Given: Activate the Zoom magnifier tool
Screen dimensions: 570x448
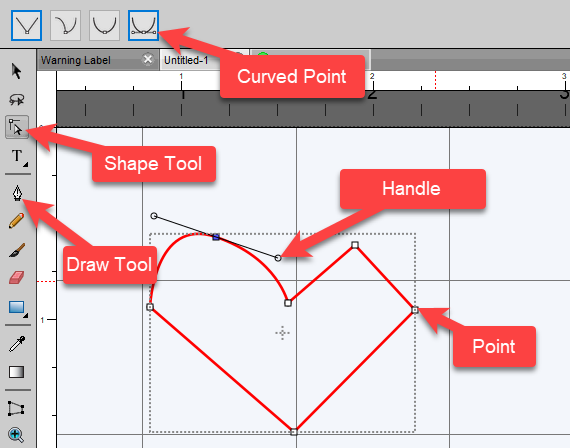Looking at the screenshot, I should click(x=16, y=435).
